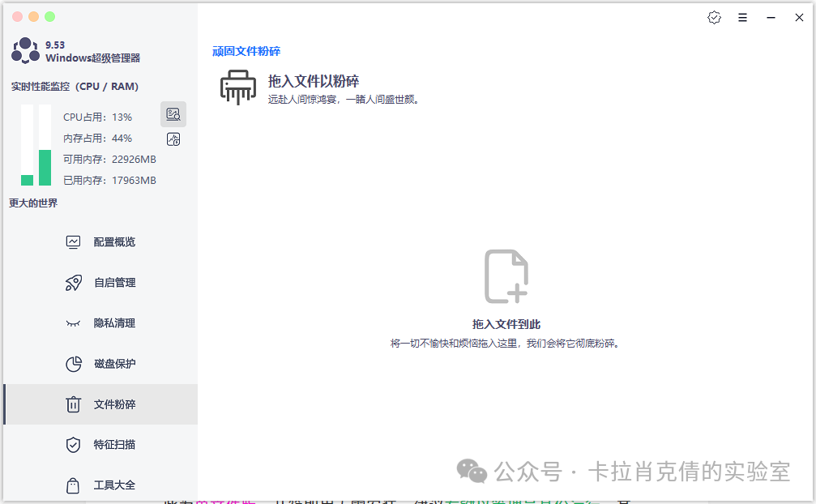Click the pie chart icon for 磁盘保护
This screenshot has width=816, height=504.
tap(73, 364)
